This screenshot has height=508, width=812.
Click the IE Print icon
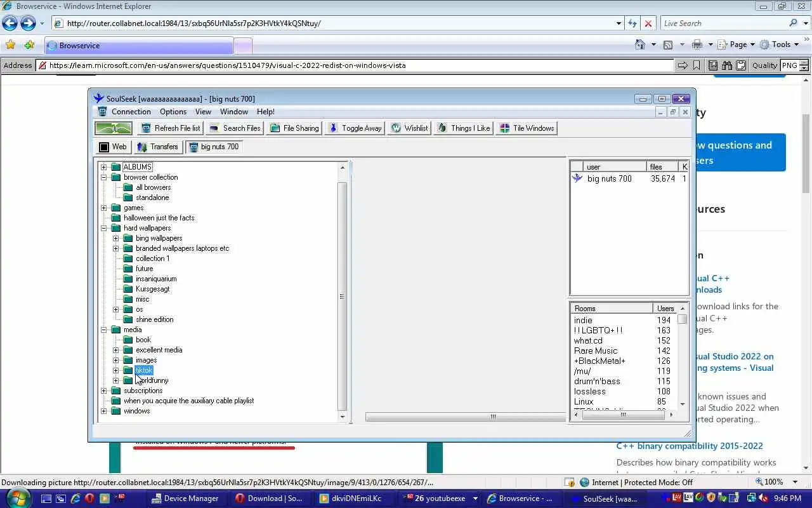(697, 44)
